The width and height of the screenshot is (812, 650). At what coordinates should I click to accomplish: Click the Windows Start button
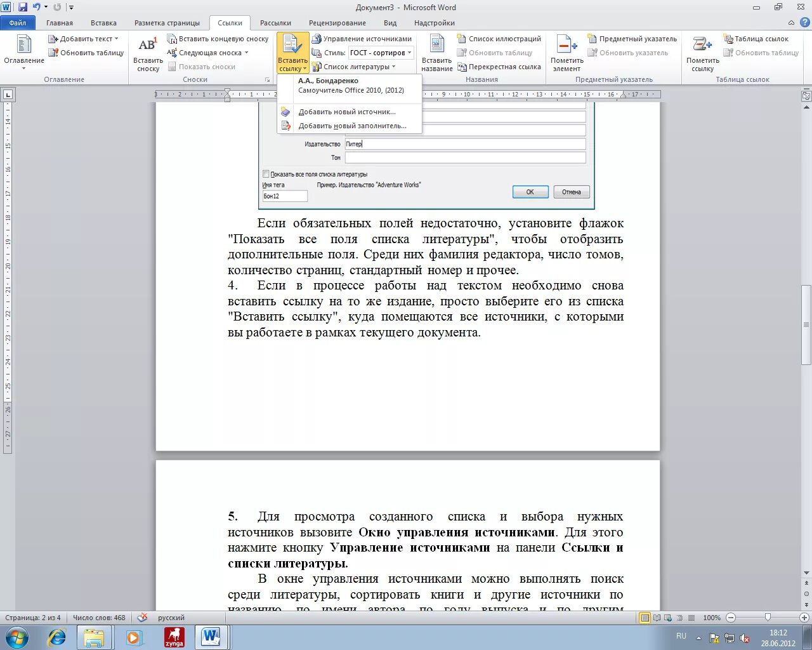[x=17, y=637]
